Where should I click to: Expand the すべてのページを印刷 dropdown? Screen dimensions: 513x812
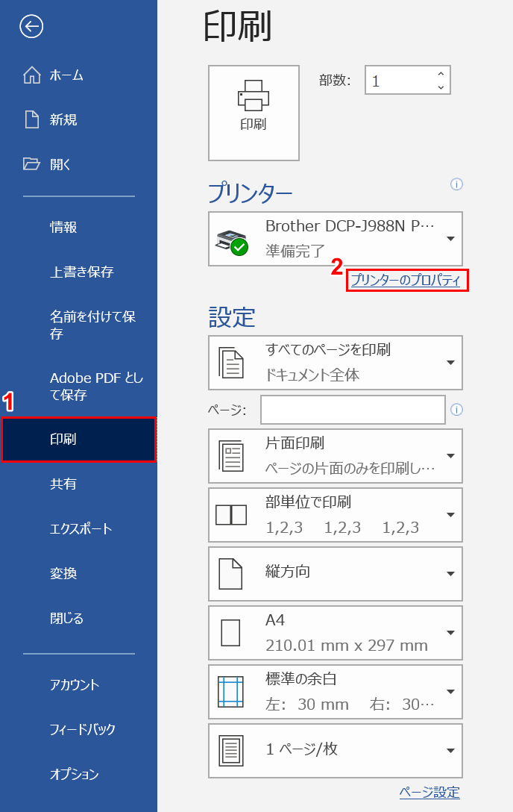coord(335,363)
